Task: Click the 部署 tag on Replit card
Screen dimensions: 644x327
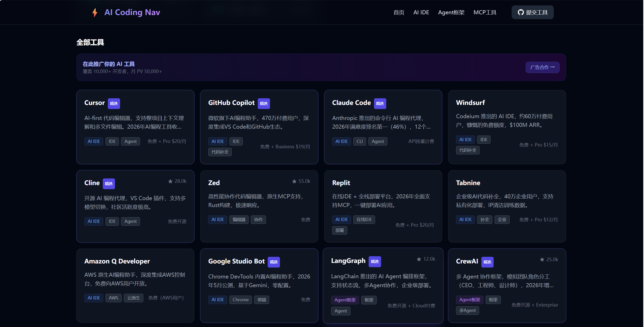Action: [x=340, y=231]
